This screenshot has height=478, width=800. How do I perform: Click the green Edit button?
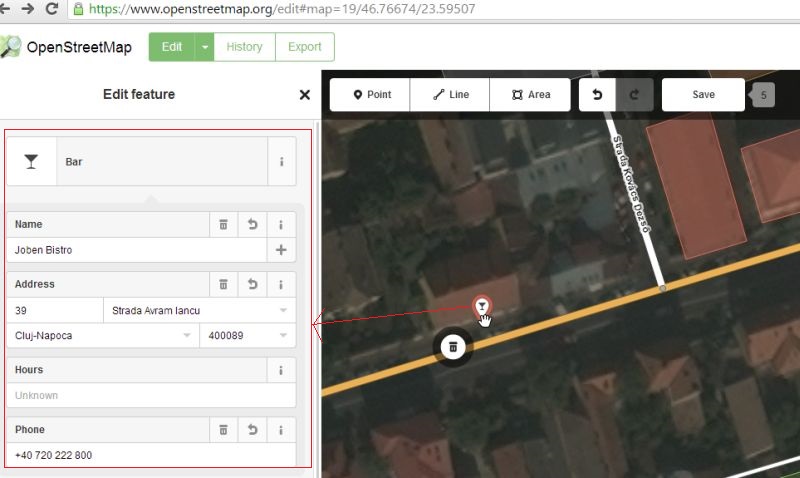(172, 47)
